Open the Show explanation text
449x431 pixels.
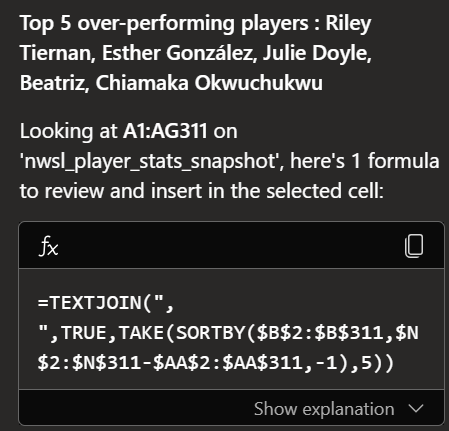click(324, 409)
